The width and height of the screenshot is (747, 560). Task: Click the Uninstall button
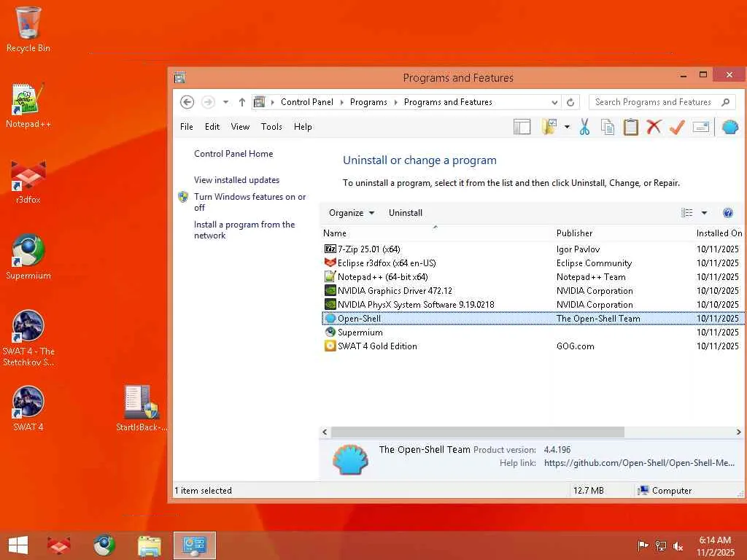tap(406, 213)
